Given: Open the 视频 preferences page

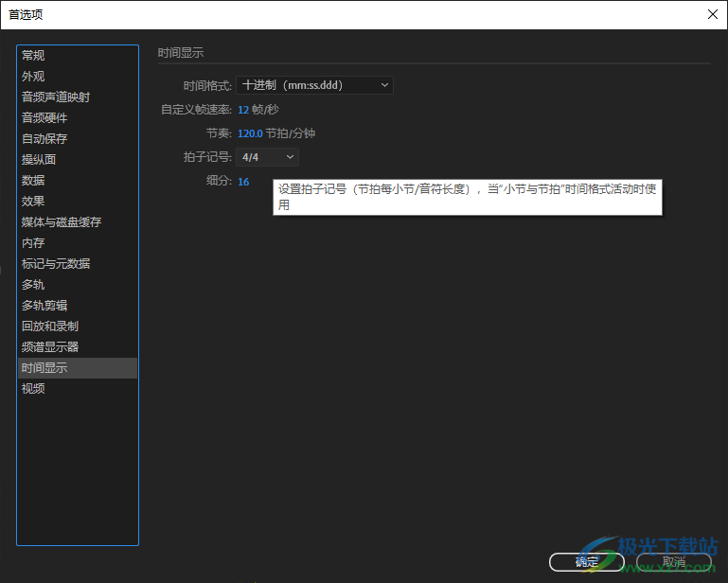Looking at the screenshot, I should [x=34, y=389].
